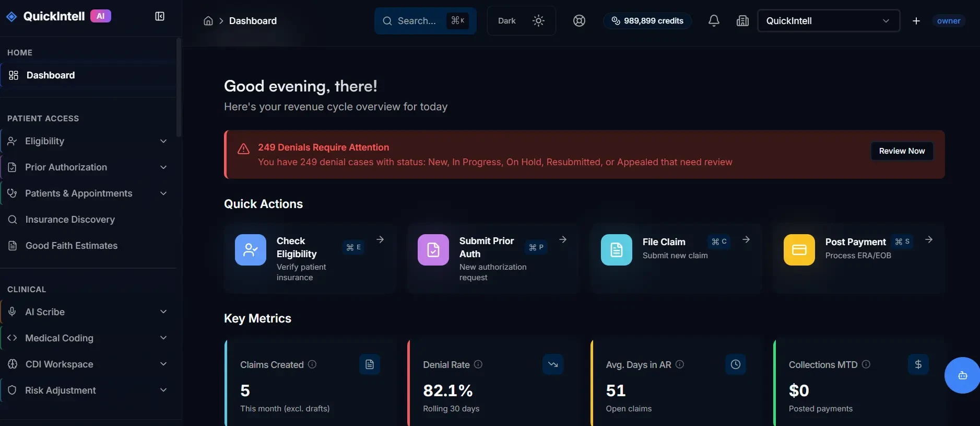980x426 pixels.
Task: Click the Submit Prior Auth purple icon
Action: click(433, 250)
